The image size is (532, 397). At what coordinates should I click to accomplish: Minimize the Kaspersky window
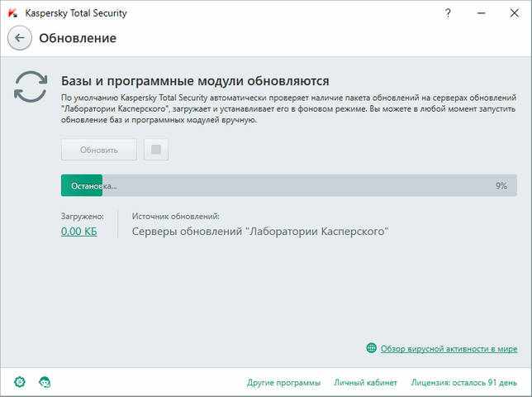pyautogui.click(x=481, y=13)
